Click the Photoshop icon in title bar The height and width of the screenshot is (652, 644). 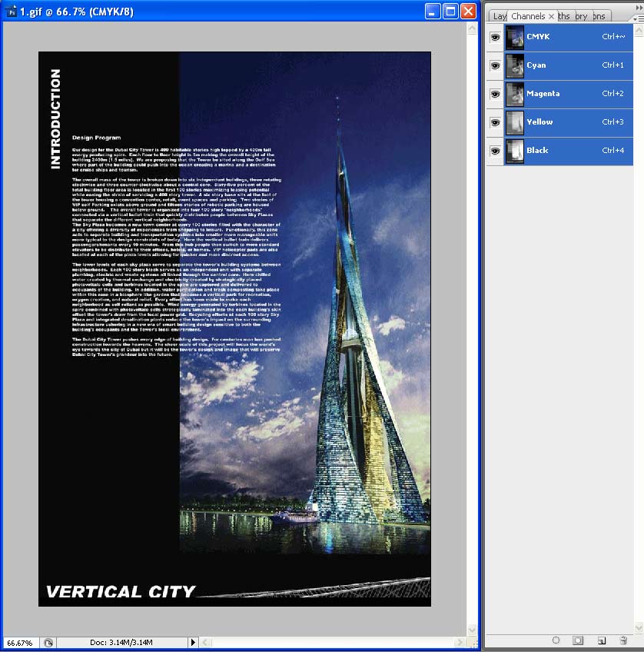point(12,12)
